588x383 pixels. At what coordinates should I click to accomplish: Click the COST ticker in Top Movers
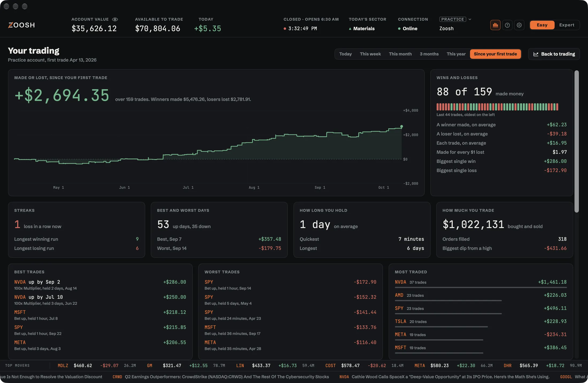tap(330, 365)
